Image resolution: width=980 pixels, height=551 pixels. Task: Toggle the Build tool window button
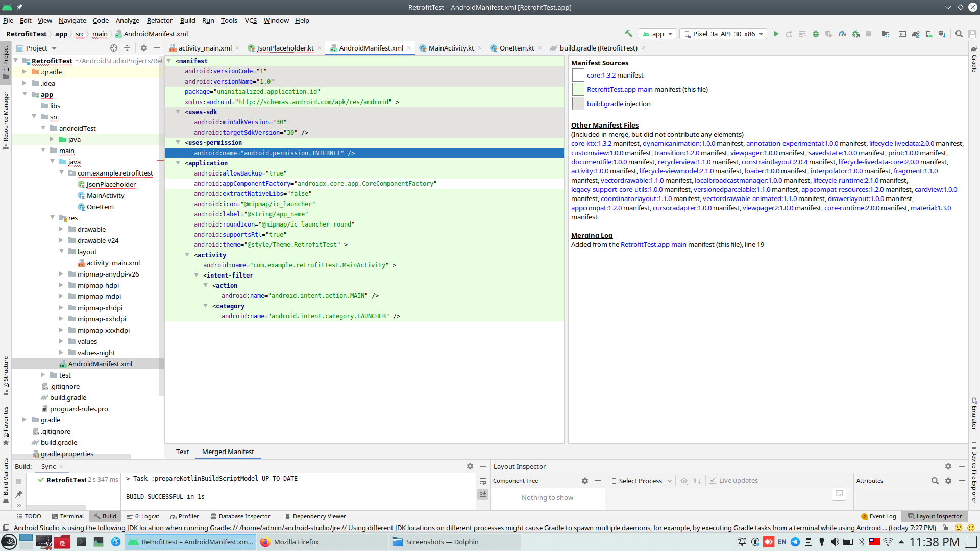click(105, 516)
